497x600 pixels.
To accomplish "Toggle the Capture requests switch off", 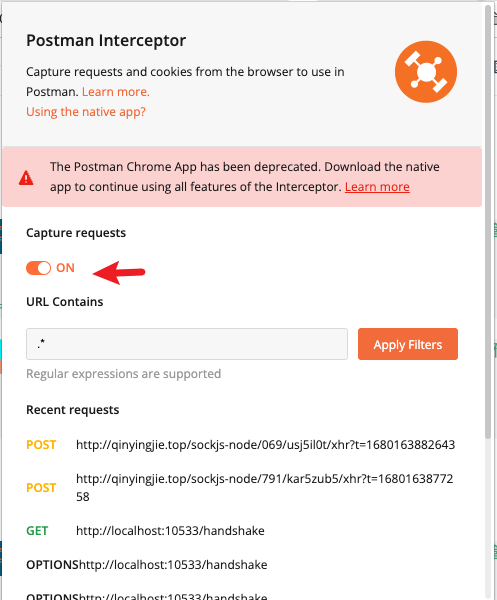I will pos(38,268).
